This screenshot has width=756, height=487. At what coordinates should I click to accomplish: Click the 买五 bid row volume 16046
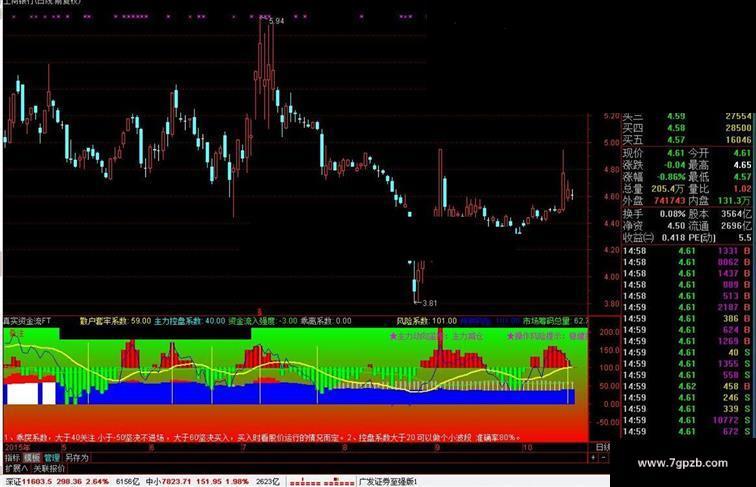(x=738, y=139)
